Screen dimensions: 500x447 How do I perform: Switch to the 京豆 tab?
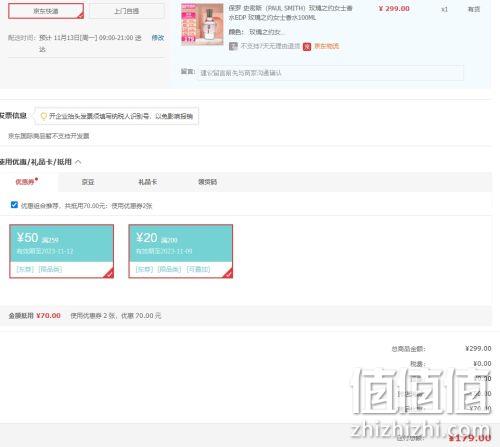(88, 182)
